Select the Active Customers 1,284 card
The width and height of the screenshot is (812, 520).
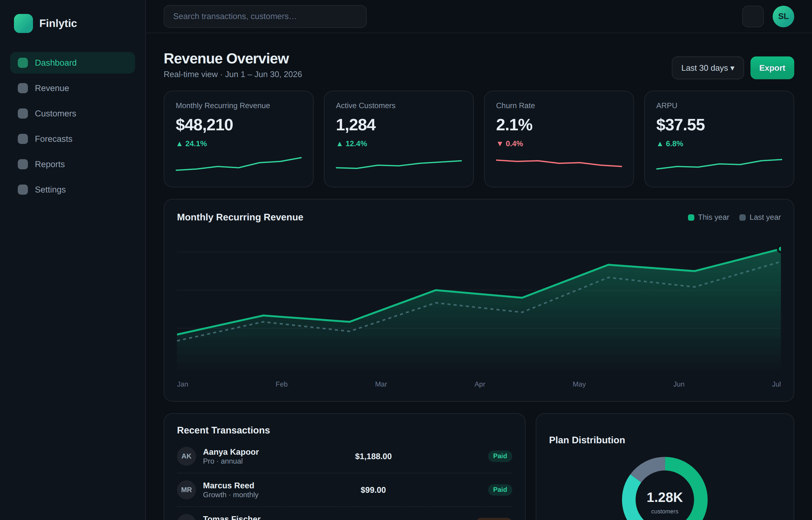coord(399,139)
